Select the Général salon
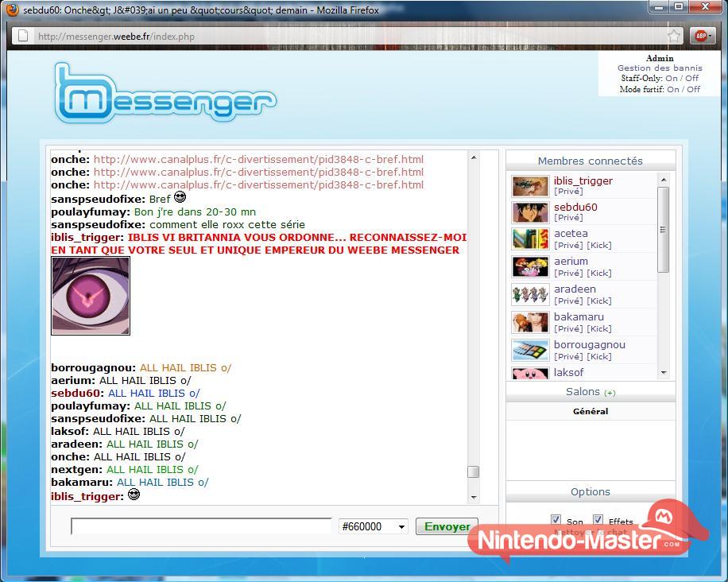This screenshot has width=728, height=582. (x=591, y=411)
